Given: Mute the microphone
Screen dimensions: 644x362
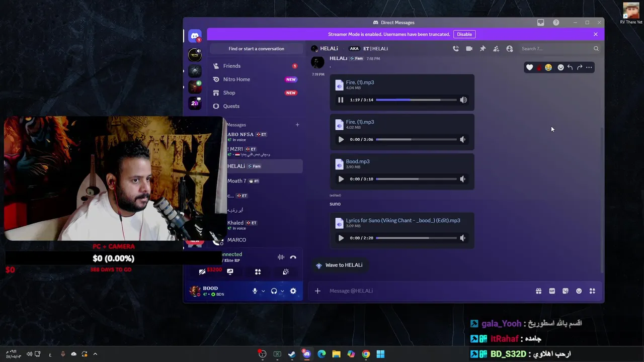Looking at the screenshot, I should (x=255, y=291).
